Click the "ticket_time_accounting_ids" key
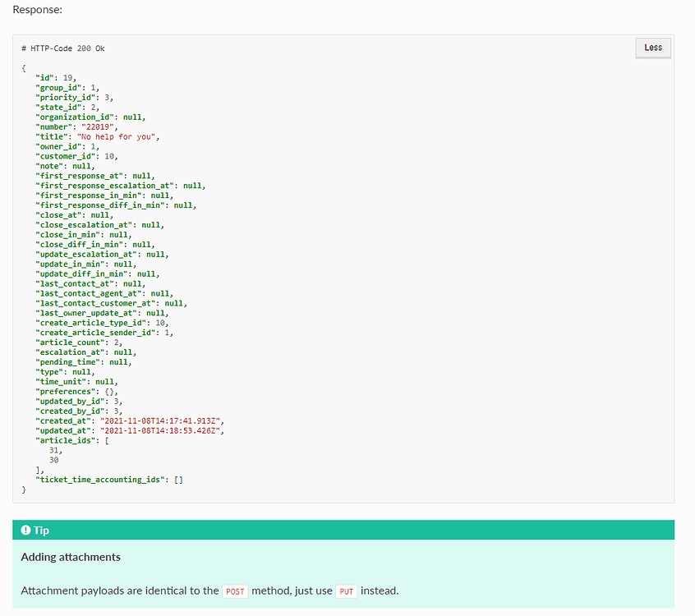 coord(99,480)
